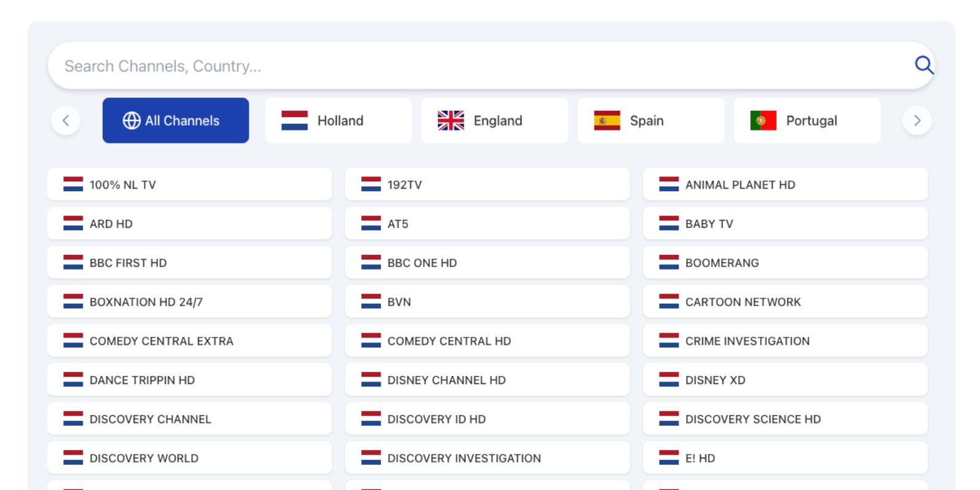Click the search magnifier icon
Image resolution: width=980 pixels, height=490 pixels.
coord(924,65)
